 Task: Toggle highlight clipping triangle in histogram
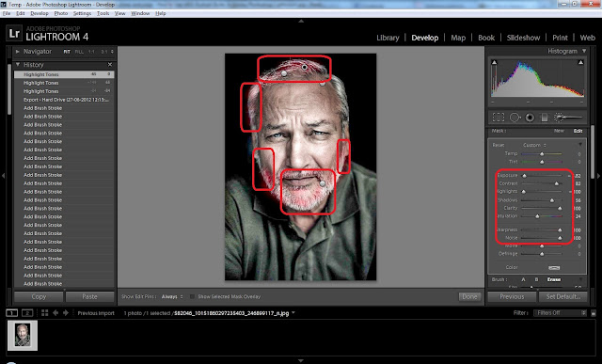tap(580, 62)
